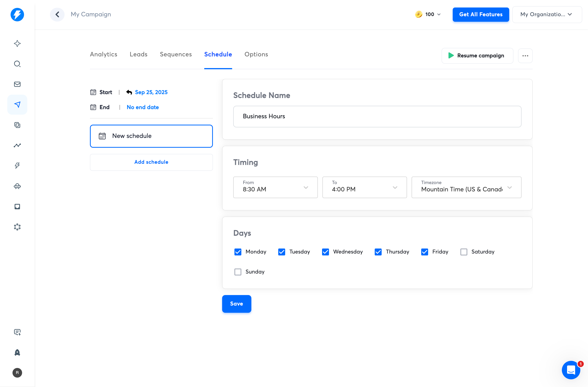Enable the Saturday checkbox
This screenshot has height=387, width=588.
coord(464,252)
